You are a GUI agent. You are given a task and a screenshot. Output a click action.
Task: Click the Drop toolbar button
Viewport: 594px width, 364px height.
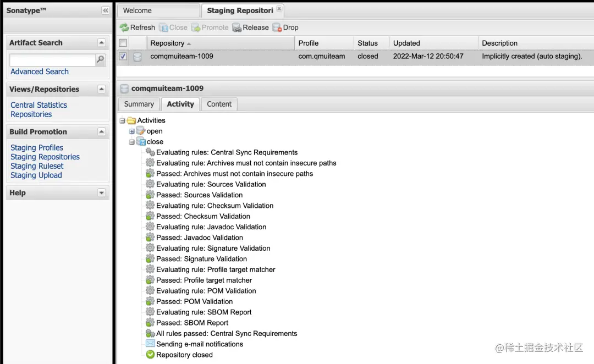(285, 27)
